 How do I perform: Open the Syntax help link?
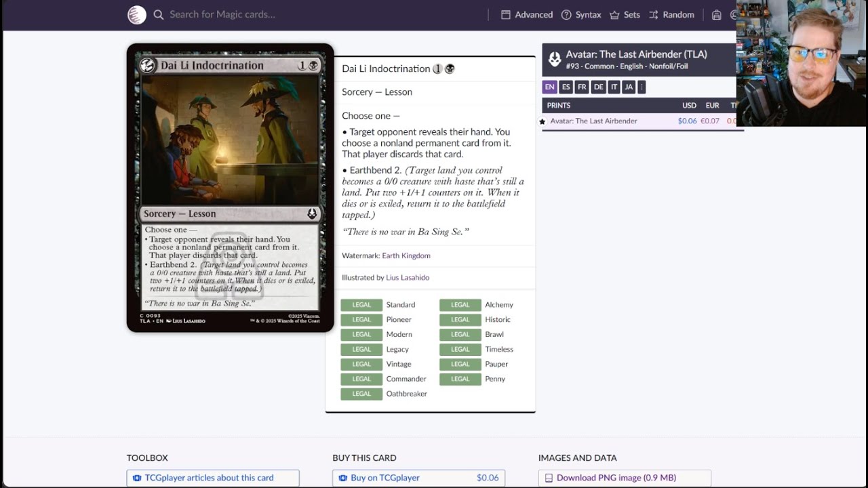[581, 15]
